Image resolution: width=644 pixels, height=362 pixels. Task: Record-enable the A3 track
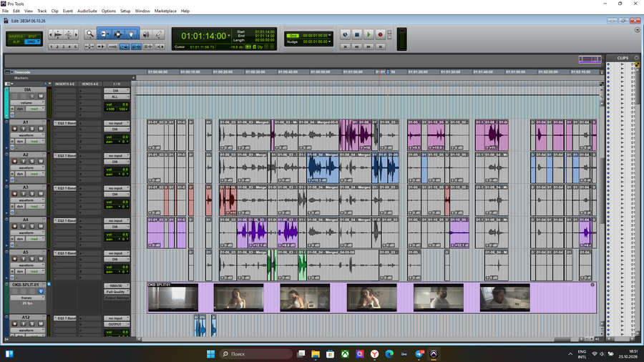15,194
